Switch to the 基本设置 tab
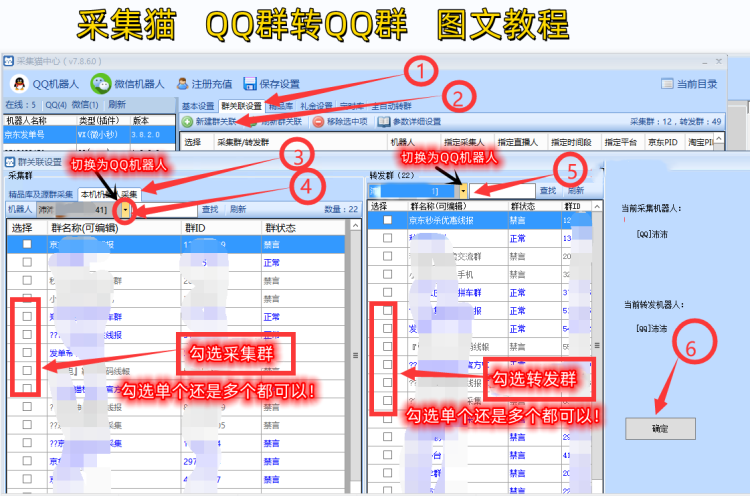The height and width of the screenshot is (496, 750). (x=198, y=105)
